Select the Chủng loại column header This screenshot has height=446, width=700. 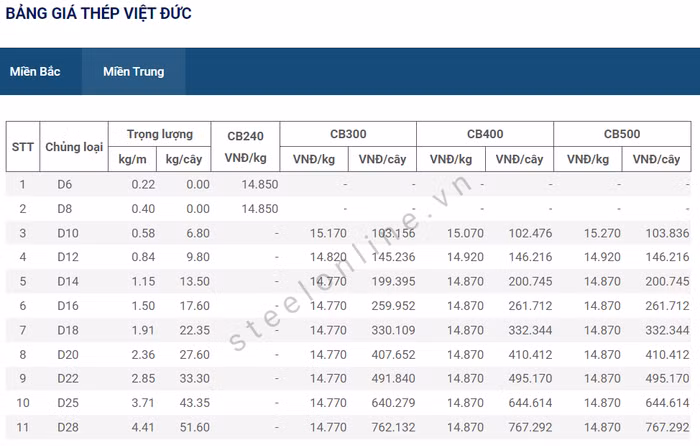[x=74, y=146]
